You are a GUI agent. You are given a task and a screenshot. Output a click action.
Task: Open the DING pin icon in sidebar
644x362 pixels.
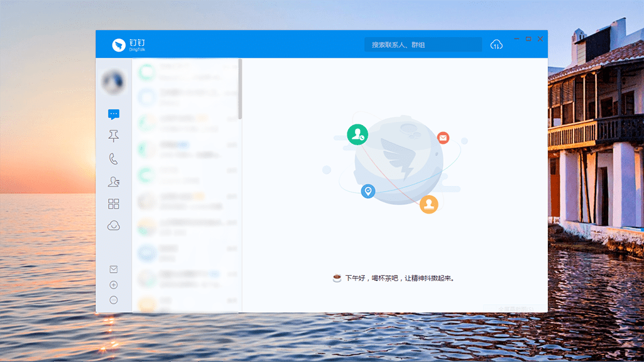(x=114, y=136)
